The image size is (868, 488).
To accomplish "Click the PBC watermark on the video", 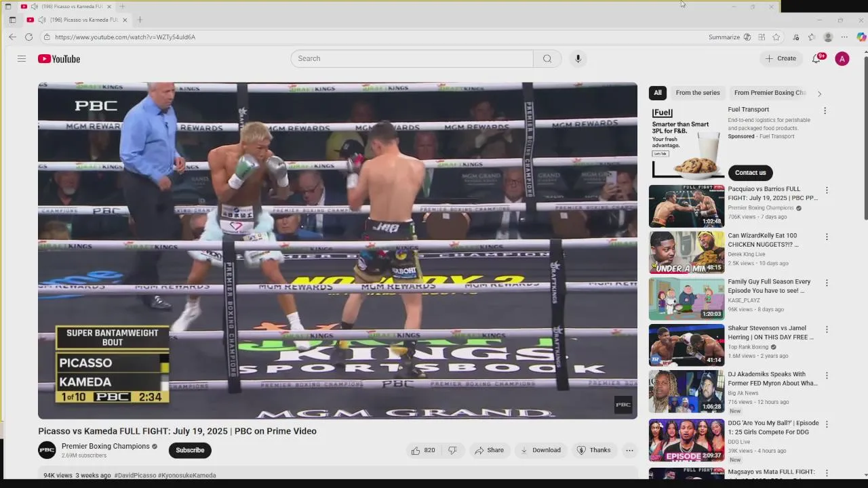I will tap(623, 405).
